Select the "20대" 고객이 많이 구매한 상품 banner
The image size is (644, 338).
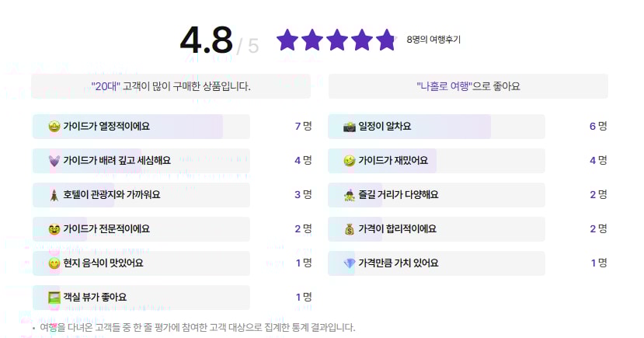click(x=171, y=86)
